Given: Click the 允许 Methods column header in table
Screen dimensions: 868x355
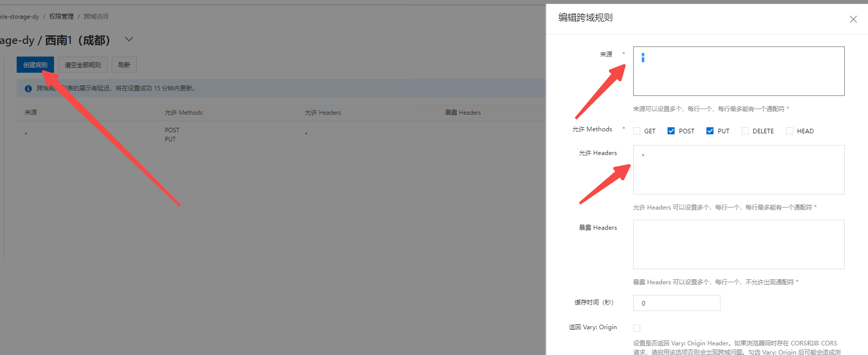Looking at the screenshot, I should pos(183,113).
